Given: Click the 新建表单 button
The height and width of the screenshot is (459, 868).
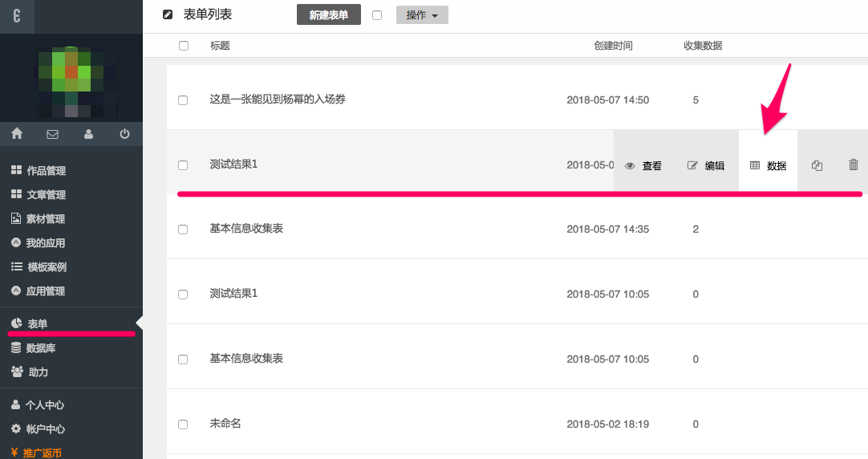Looking at the screenshot, I should click(x=328, y=15).
